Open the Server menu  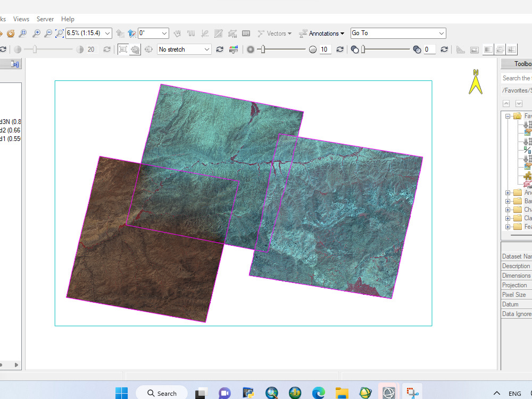[x=45, y=19]
